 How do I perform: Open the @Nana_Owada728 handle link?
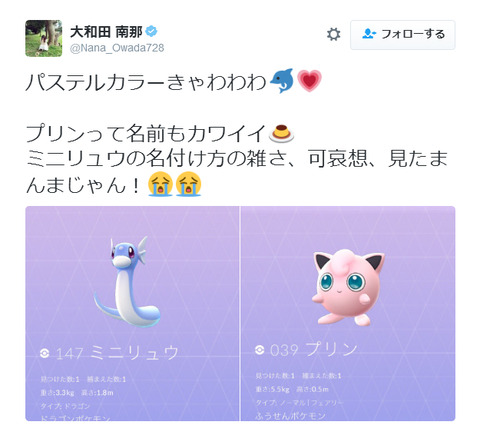[117, 48]
